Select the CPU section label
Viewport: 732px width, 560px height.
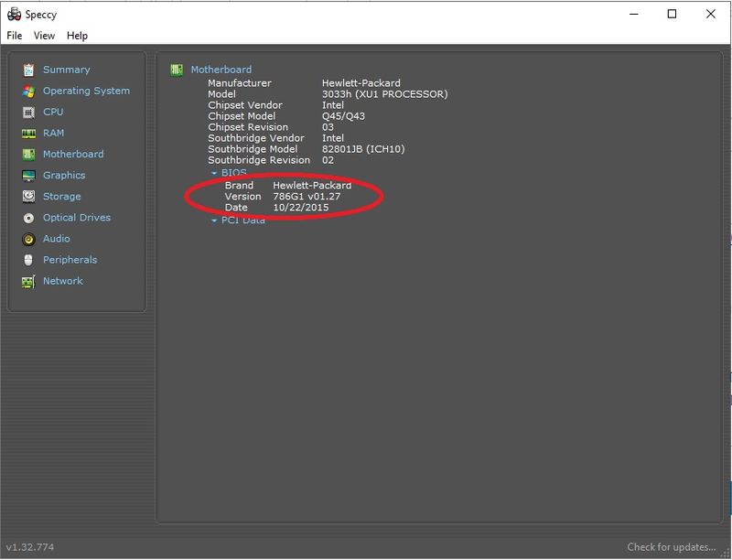(x=53, y=112)
